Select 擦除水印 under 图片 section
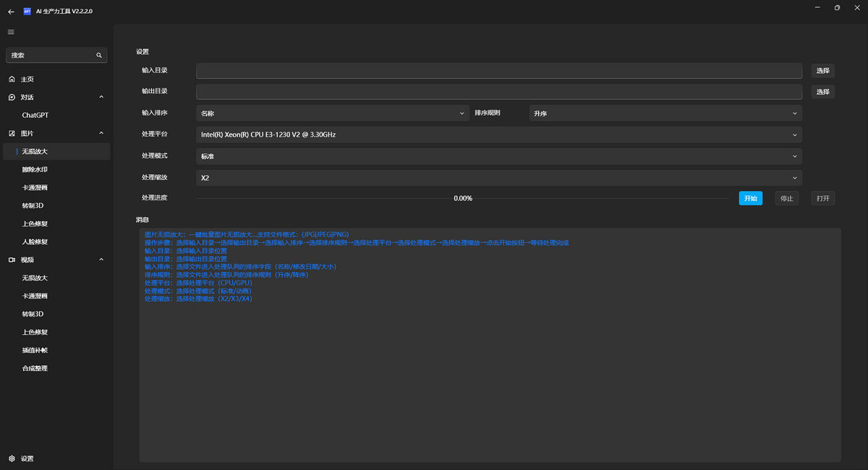Screen dimensions: 868x470 35,169
